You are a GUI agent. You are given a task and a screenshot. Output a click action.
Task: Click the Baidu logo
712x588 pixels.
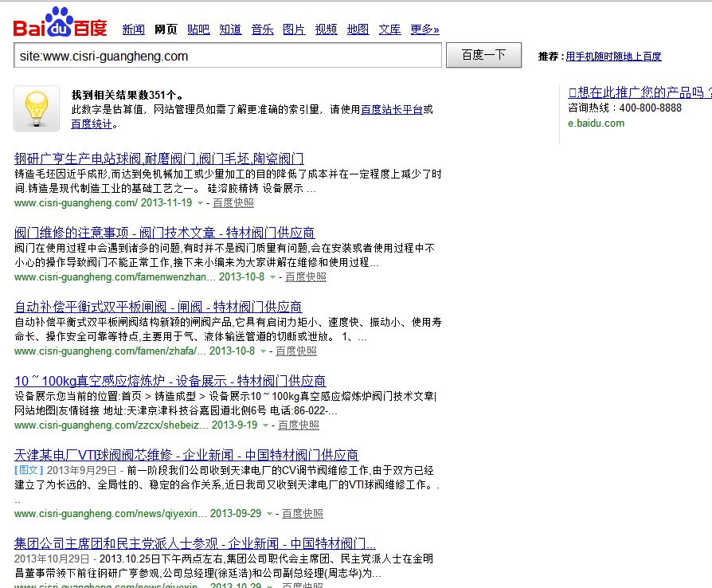click(x=60, y=22)
